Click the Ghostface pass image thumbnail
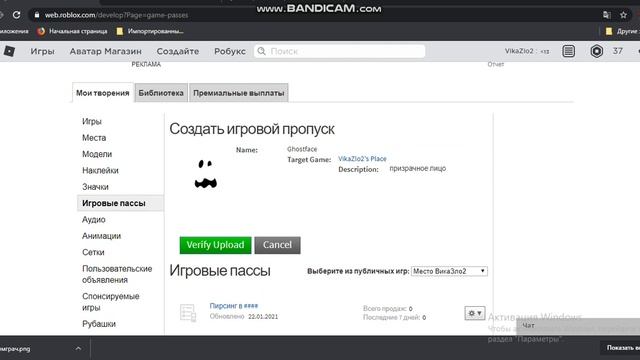 coord(206,174)
